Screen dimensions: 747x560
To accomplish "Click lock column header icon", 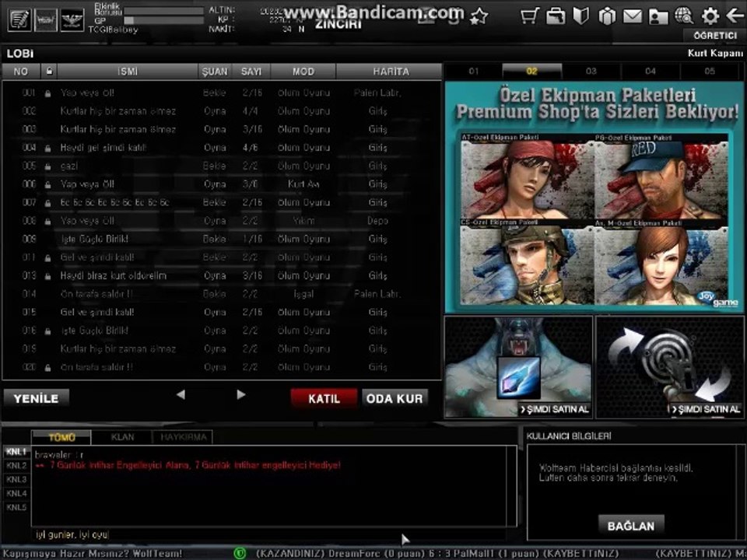I will pos(48,71).
